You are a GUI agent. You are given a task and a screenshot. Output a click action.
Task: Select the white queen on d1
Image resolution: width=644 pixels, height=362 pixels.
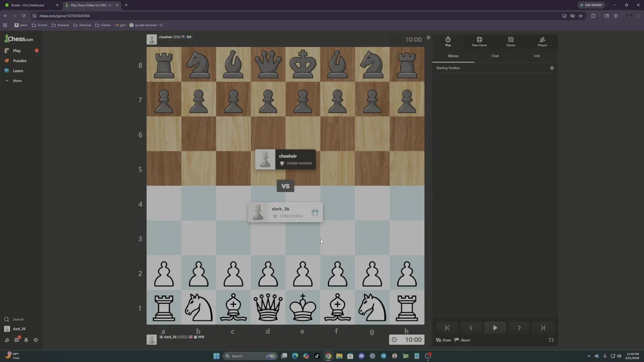point(268,308)
